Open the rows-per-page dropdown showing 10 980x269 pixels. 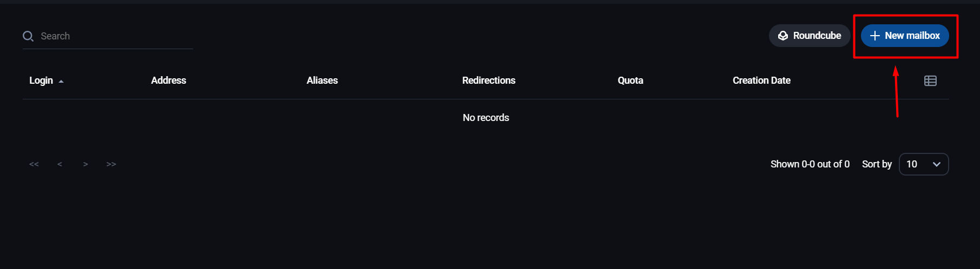[x=924, y=164]
